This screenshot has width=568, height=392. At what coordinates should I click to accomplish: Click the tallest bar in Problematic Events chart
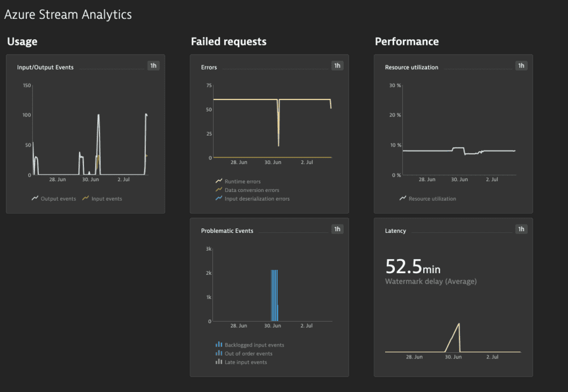click(x=271, y=295)
